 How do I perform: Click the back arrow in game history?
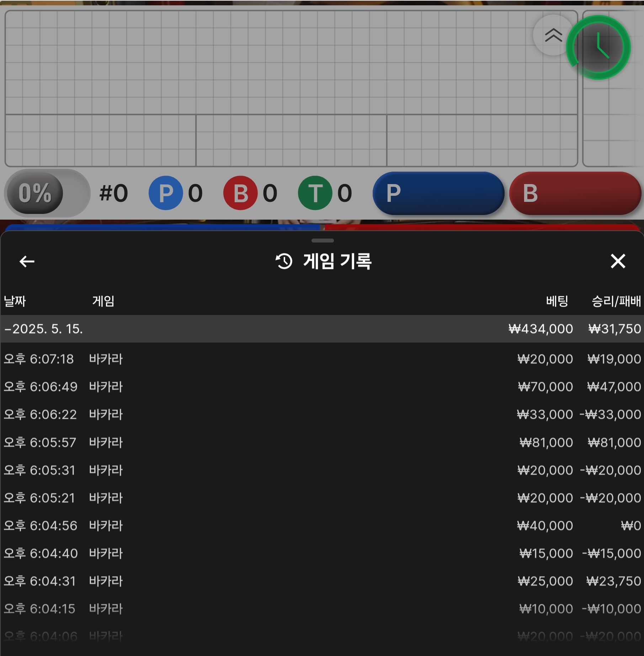click(x=27, y=262)
